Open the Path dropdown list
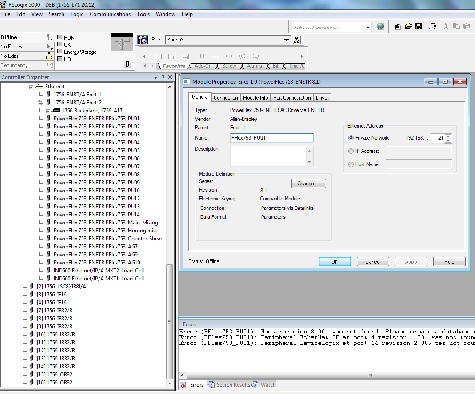This screenshot has height=394, width=475. [x=286, y=40]
